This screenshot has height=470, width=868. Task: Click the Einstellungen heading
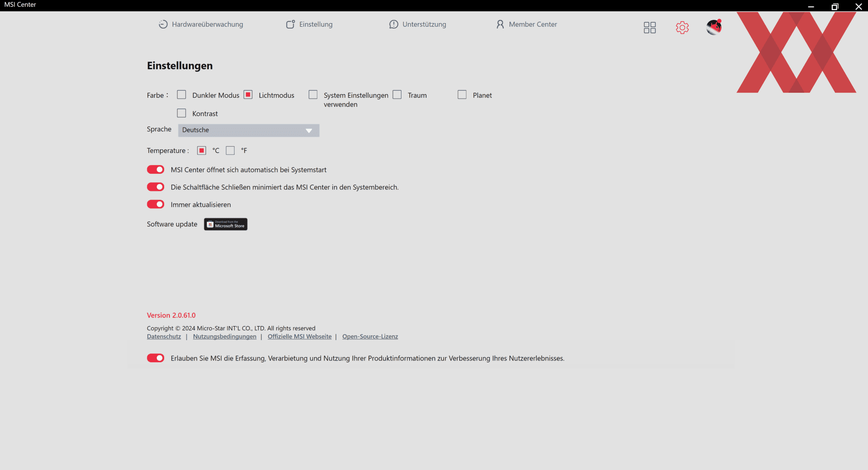coord(180,66)
